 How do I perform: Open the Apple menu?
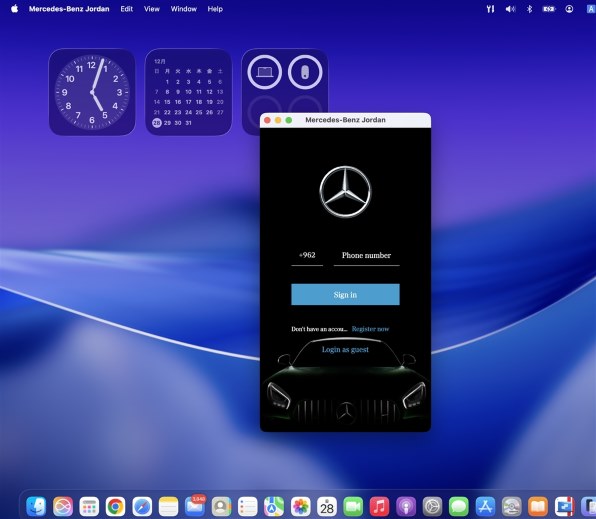(14, 9)
